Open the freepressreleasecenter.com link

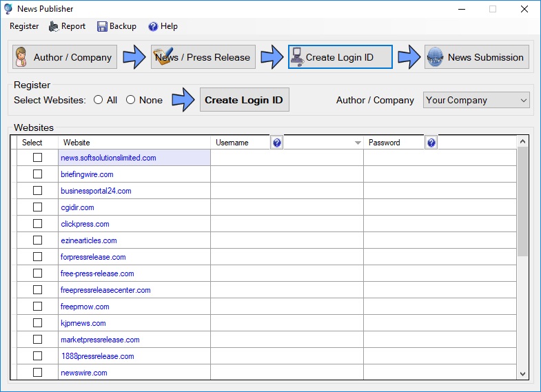[x=105, y=290]
